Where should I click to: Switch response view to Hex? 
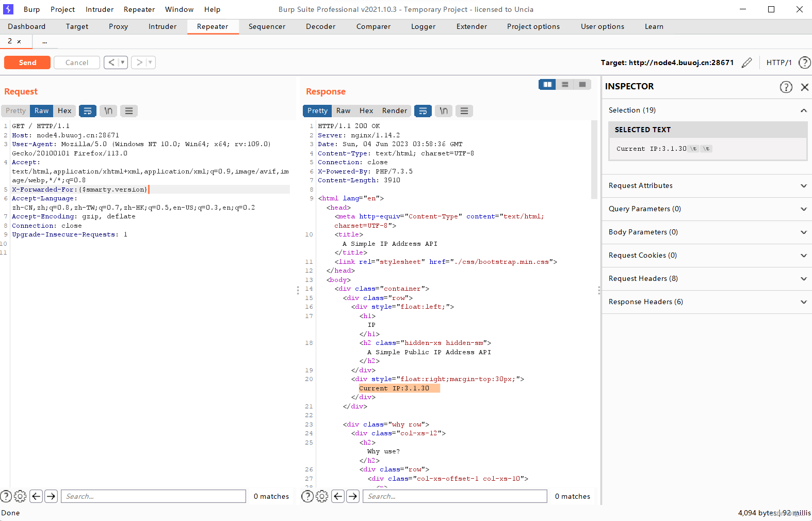pyautogui.click(x=366, y=111)
